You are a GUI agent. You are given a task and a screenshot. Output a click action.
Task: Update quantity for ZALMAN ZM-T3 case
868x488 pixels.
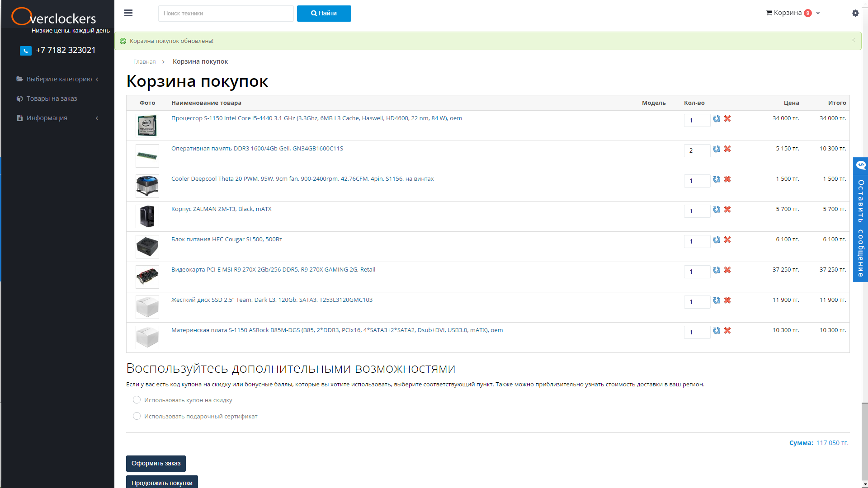[x=717, y=210]
